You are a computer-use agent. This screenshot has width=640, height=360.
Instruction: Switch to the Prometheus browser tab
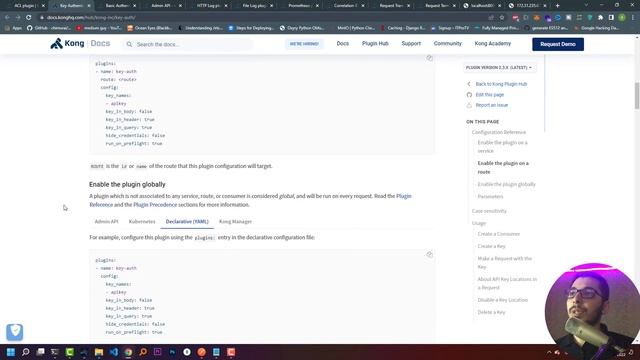pos(299,6)
